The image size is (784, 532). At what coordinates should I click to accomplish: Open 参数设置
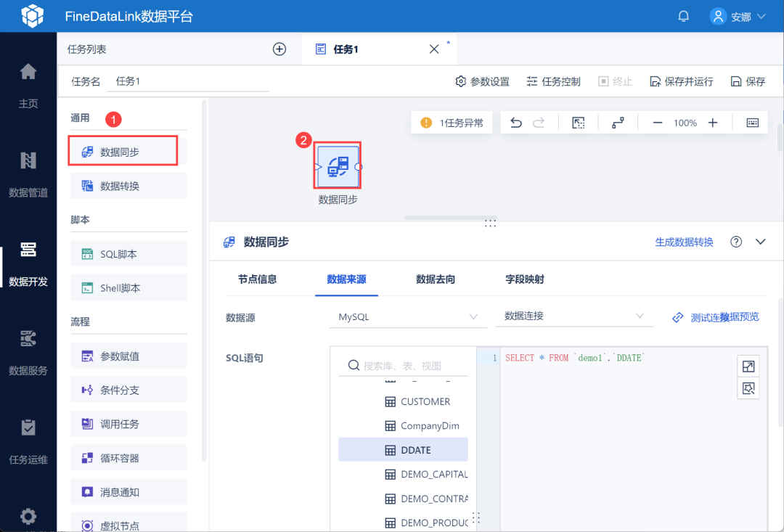click(483, 81)
